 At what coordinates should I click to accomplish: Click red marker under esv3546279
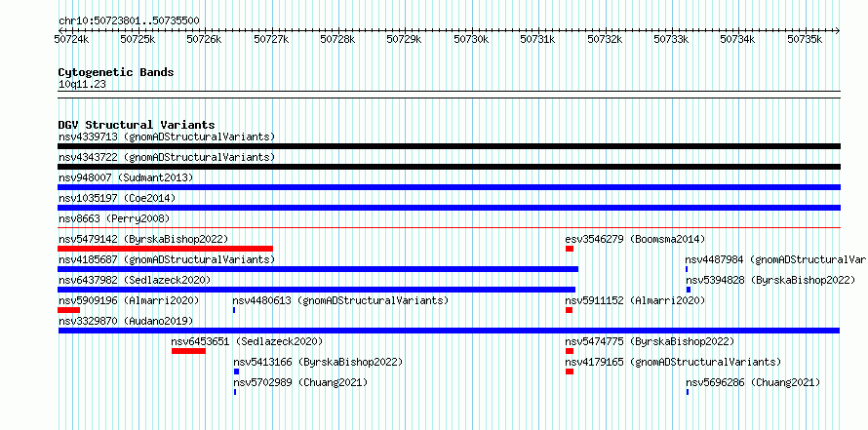(x=569, y=249)
